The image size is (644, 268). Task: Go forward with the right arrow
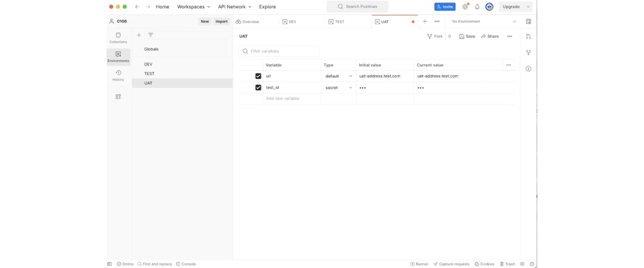tap(148, 7)
